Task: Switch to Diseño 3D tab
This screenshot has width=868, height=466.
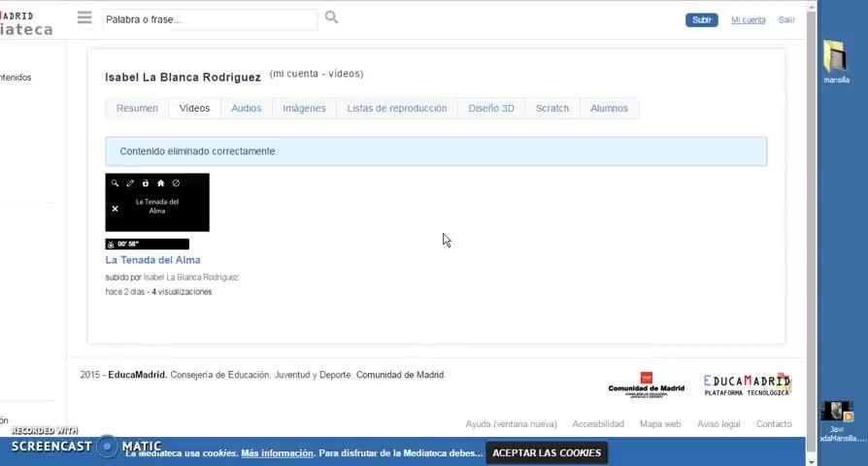Action: coord(491,109)
